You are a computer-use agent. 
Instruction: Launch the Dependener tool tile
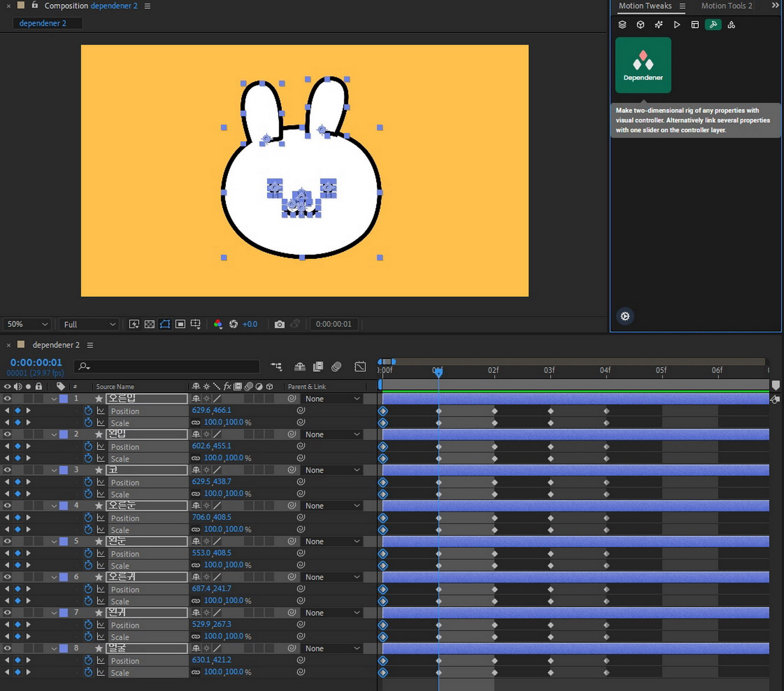click(643, 65)
